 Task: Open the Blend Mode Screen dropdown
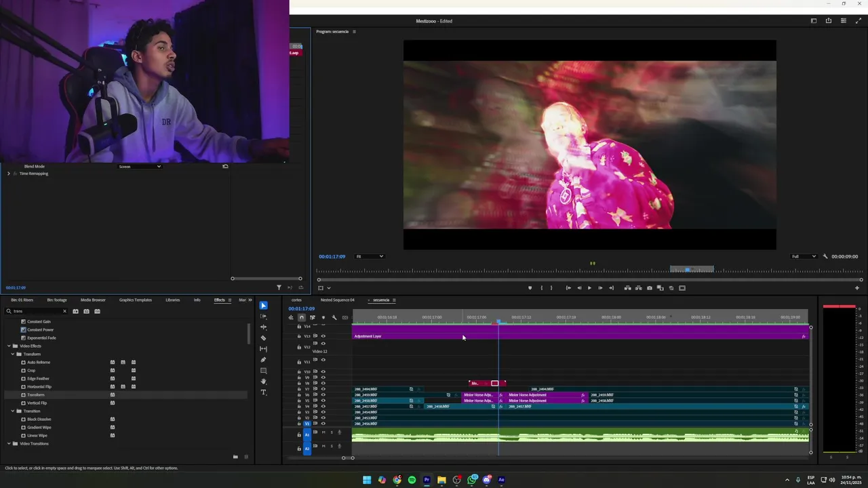(x=140, y=166)
